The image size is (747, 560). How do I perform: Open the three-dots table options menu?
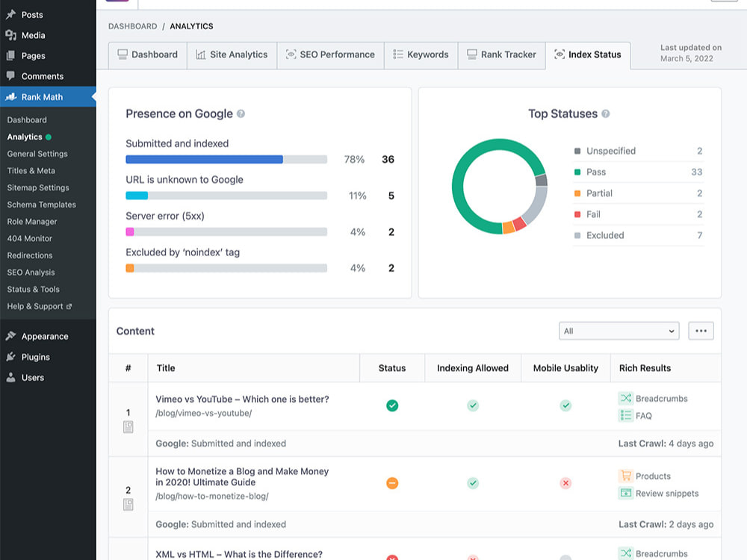(x=701, y=331)
